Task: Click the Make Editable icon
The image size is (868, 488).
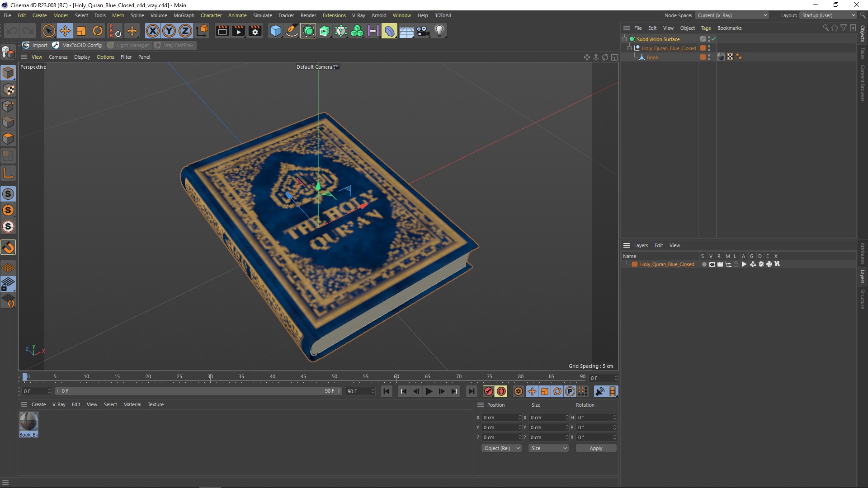Action: (8, 52)
